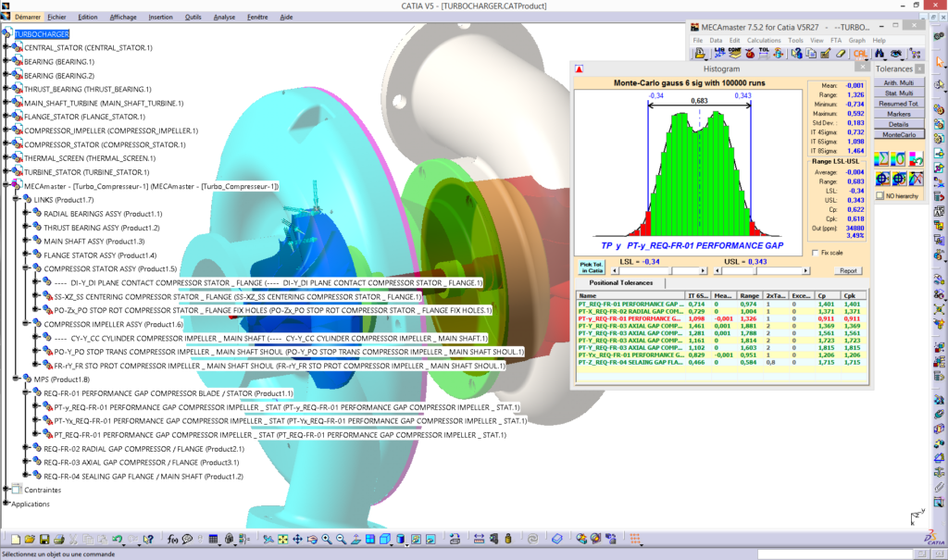Open the Outils menu in CATIA
This screenshot has width=948, height=560.
(x=193, y=17)
